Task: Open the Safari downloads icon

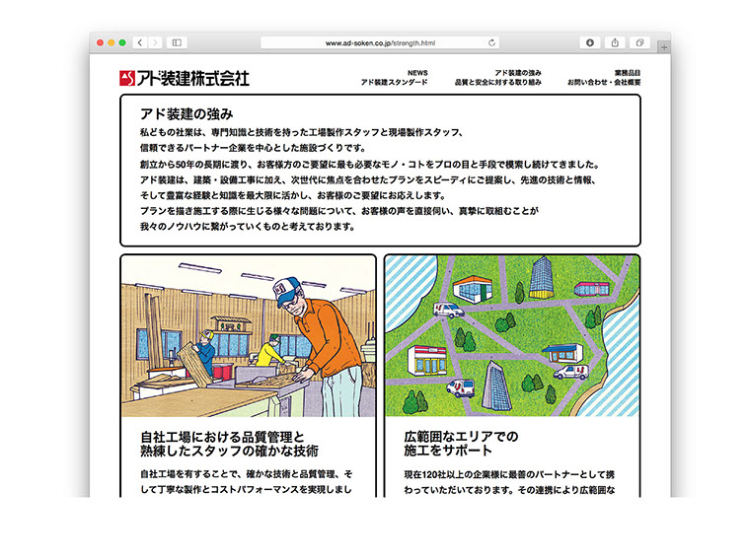Action: [590, 43]
